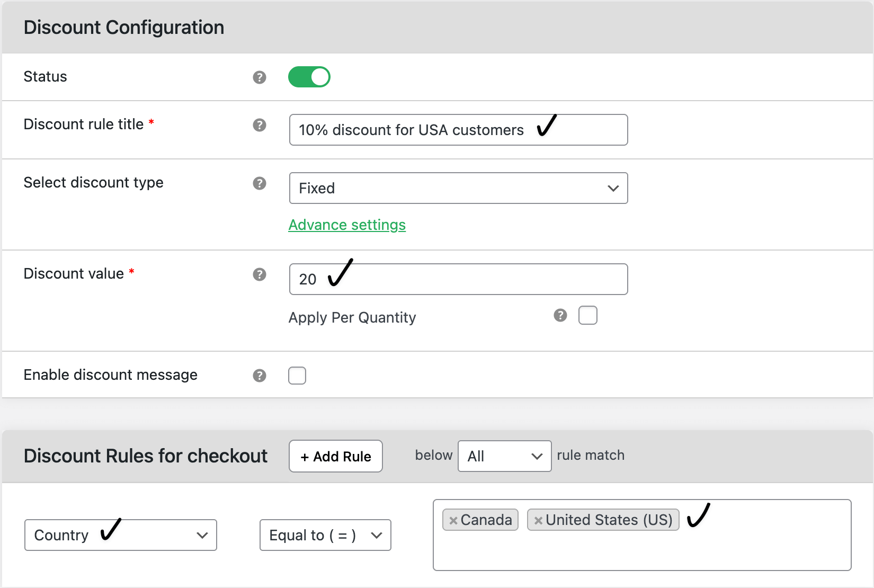Click help icon for Discount value
The image size is (874, 588).
259,274
